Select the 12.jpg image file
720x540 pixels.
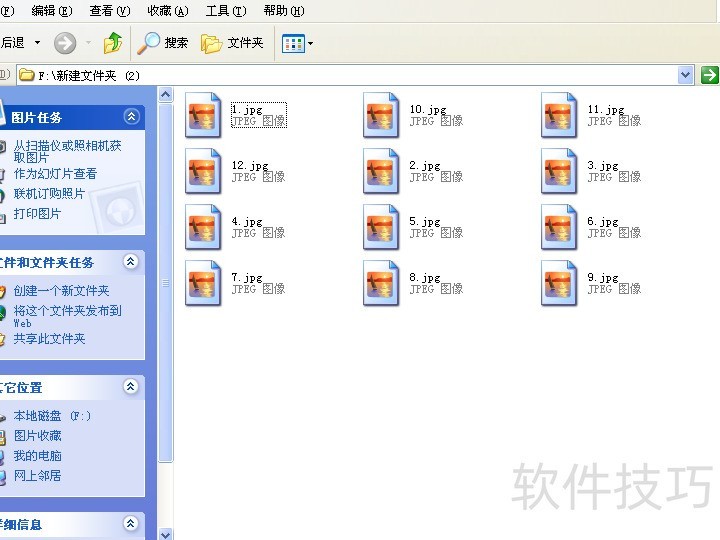203,170
